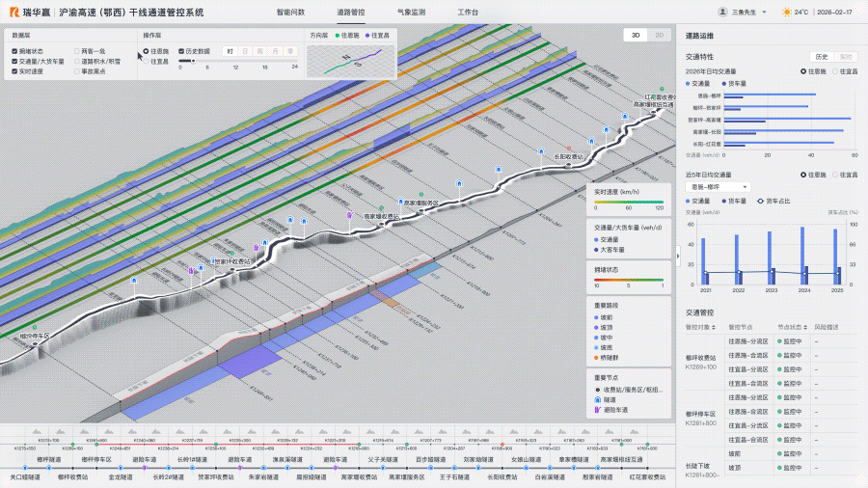
Task: Click 长阳收费站 on the bottom timeline
Action: (502, 477)
